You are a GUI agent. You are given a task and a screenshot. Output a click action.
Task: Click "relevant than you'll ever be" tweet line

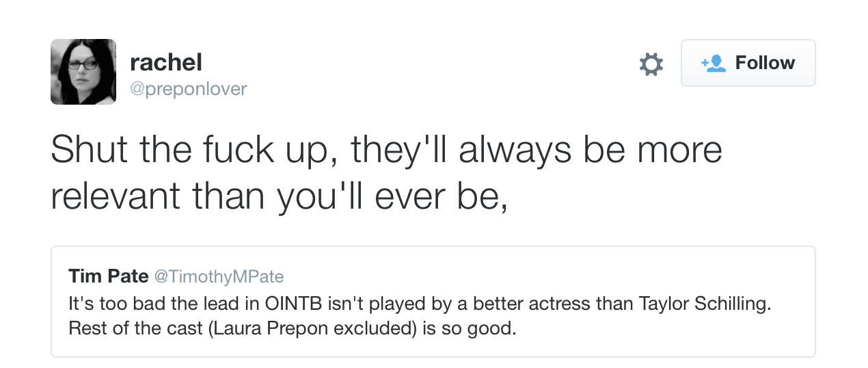[279, 196]
